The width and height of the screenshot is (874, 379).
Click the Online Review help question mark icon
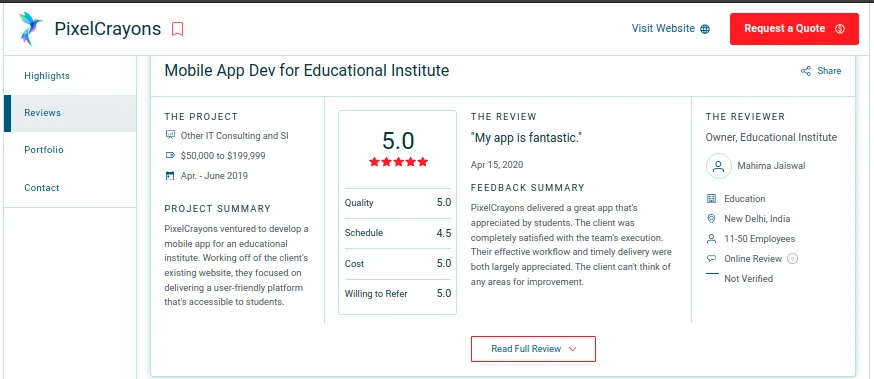793,259
